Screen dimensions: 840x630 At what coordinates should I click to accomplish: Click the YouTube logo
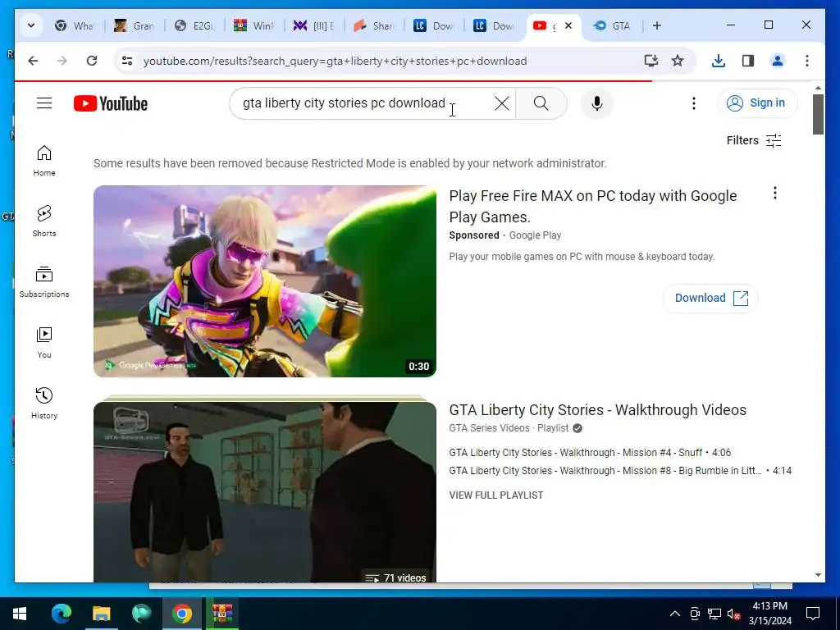111,103
